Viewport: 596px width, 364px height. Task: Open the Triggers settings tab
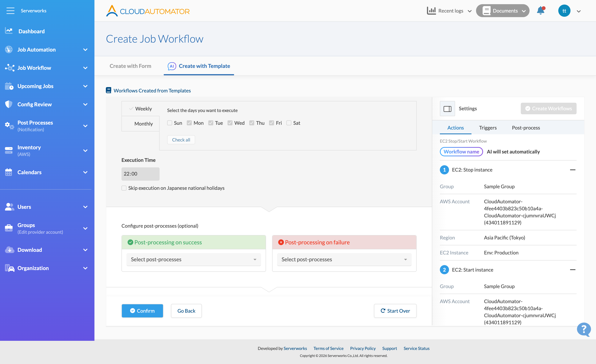[x=488, y=128]
